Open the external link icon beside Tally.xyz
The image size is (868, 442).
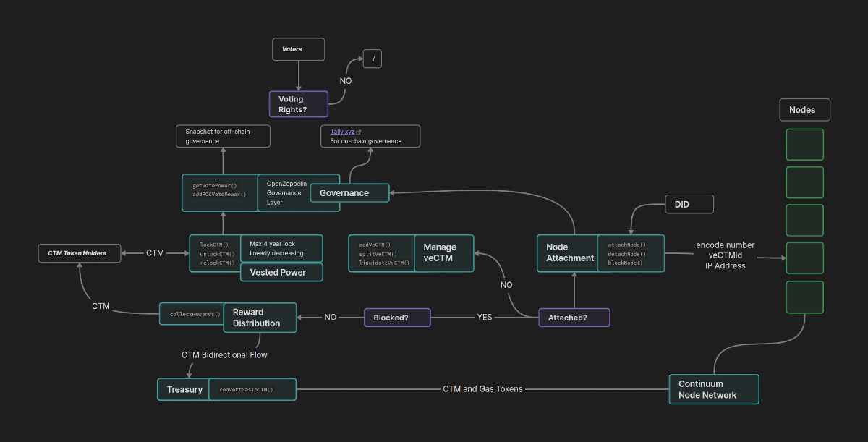pyautogui.click(x=359, y=132)
